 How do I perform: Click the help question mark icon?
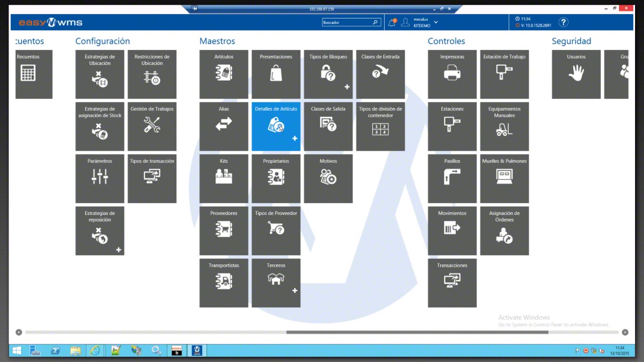[x=563, y=22]
